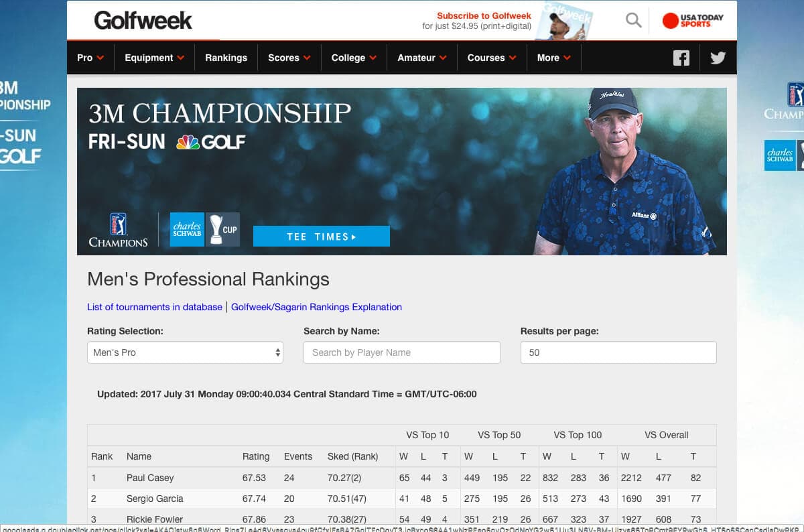Select Paul Casey in the rankings table
The image size is (804, 532).
pos(150,478)
